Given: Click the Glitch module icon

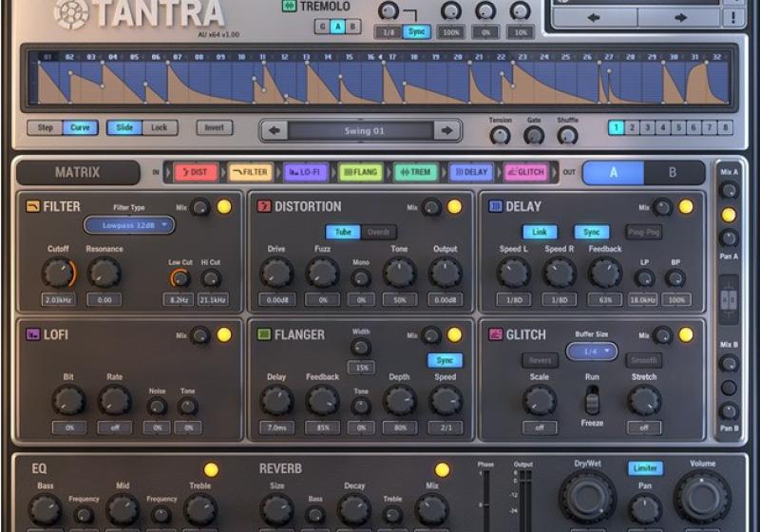Looking at the screenshot, I should tap(495, 334).
